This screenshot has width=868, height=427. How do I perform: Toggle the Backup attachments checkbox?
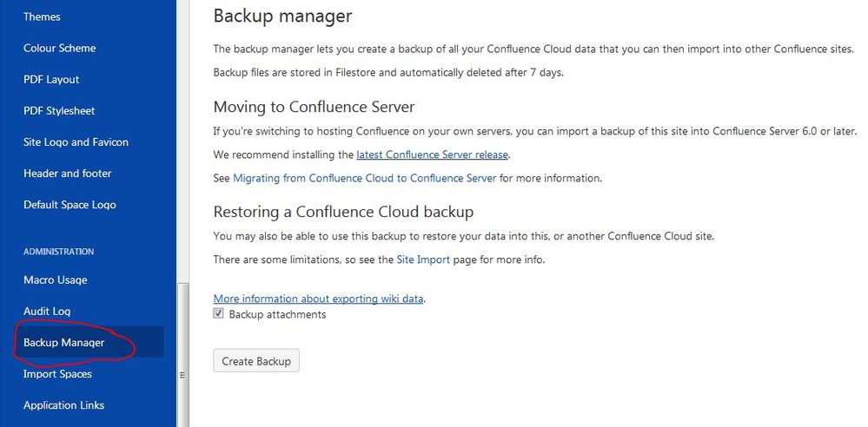(x=219, y=314)
